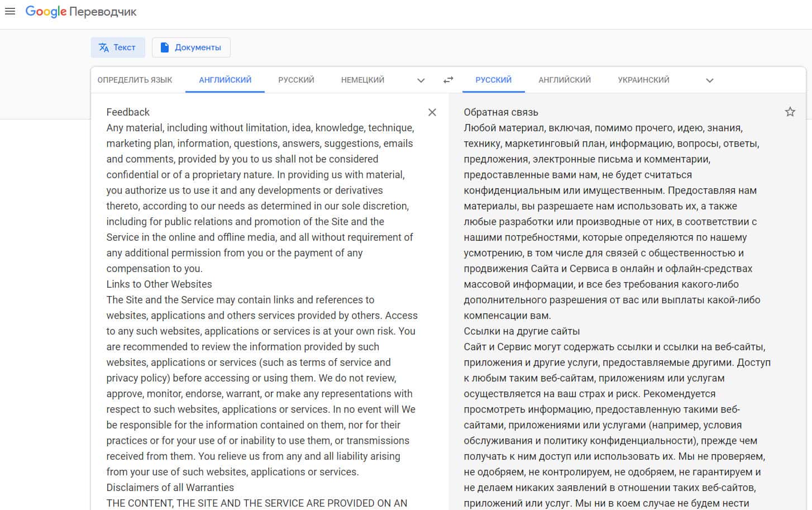Select the Текст translation mode
This screenshot has width=812, height=510.
118,47
